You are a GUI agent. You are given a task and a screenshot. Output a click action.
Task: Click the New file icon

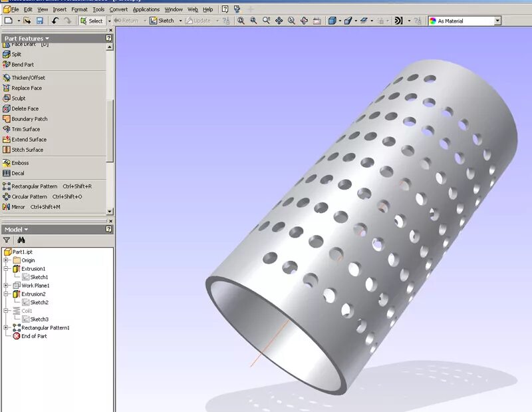[x=9, y=21]
